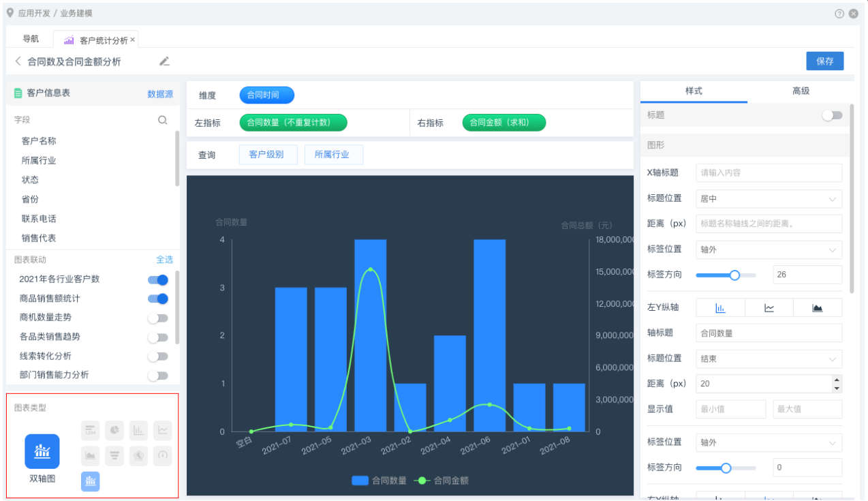Choose the metric number card chart icon
This screenshot has width=868, height=501.
point(90,430)
